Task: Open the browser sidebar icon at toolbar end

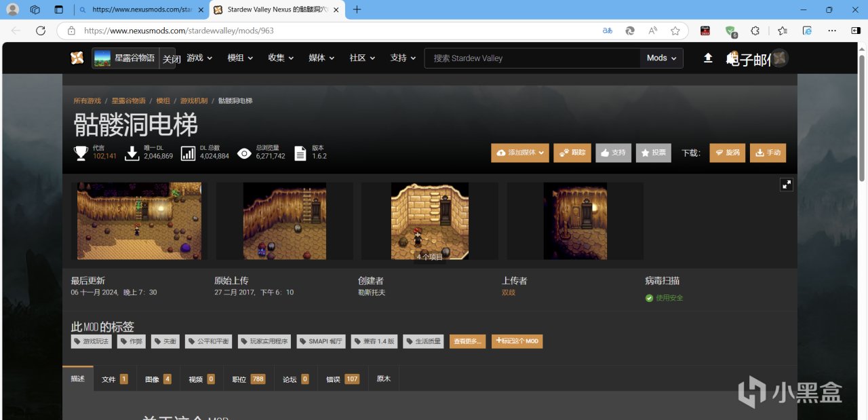Action: pos(854,31)
